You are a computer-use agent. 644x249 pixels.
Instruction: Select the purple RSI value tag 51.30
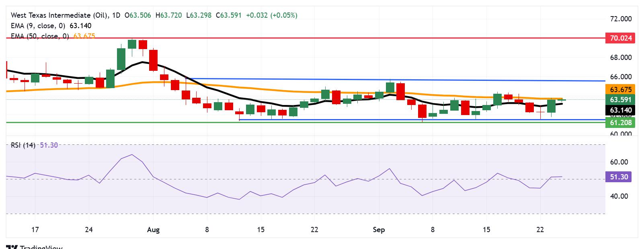pyautogui.click(x=618, y=177)
